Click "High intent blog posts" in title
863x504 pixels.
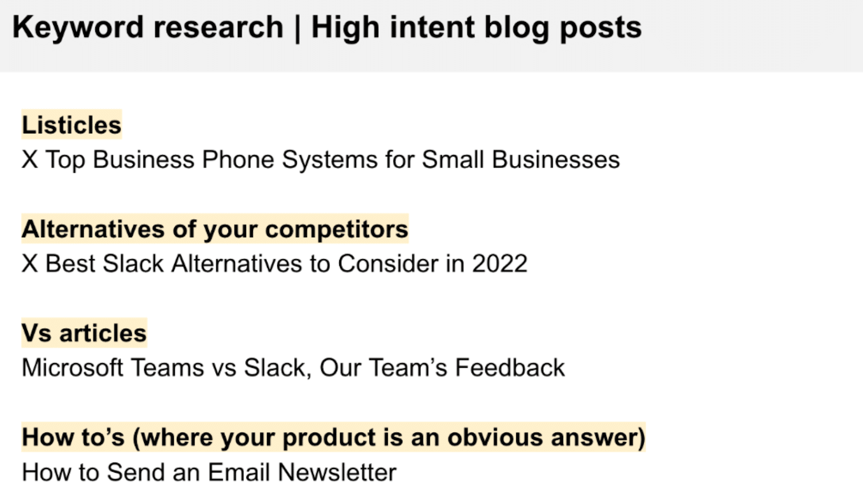476,27
